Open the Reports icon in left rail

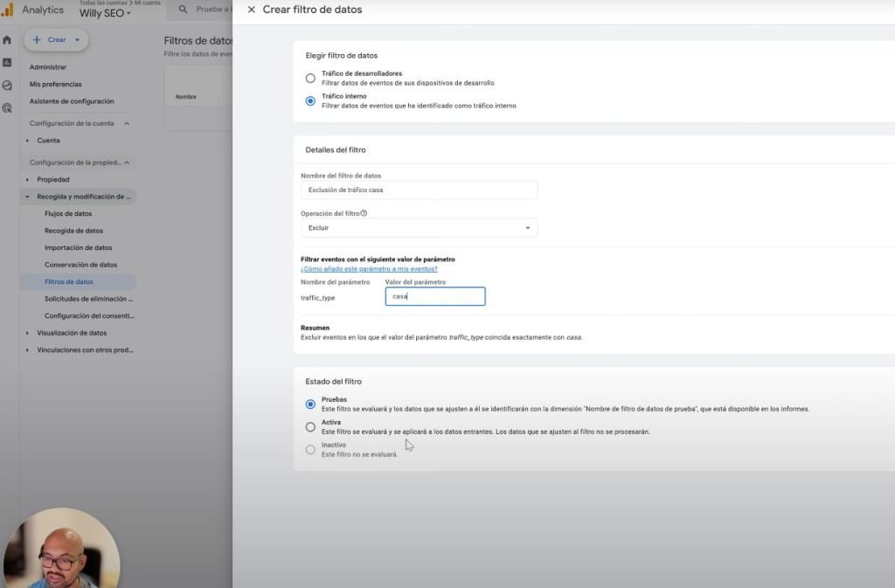7,62
